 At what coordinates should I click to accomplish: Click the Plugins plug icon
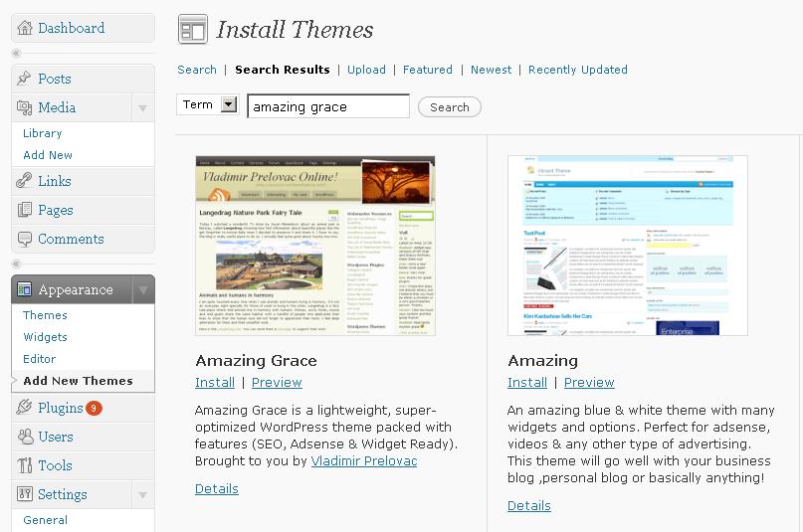click(25, 408)
